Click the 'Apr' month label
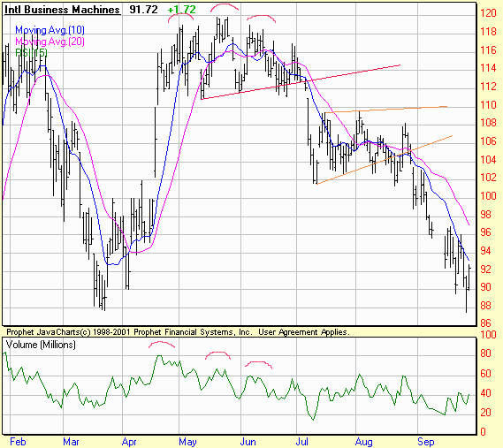Screen dimensions: 503x448 pyautogui.click(x=129, y=442)
